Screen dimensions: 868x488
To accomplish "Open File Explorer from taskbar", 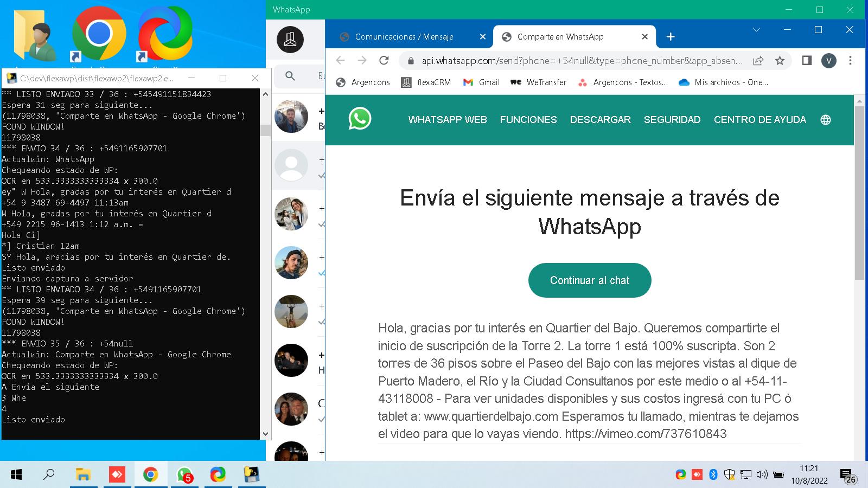I will point(83,475).
